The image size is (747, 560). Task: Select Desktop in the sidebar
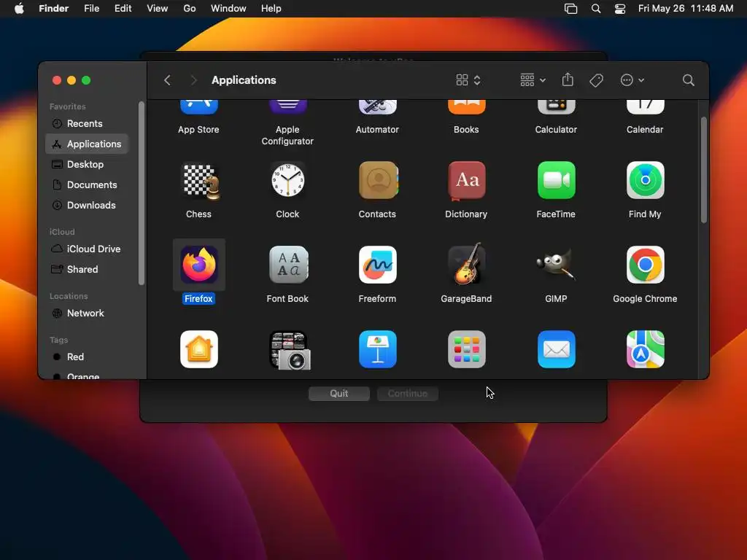87,164
